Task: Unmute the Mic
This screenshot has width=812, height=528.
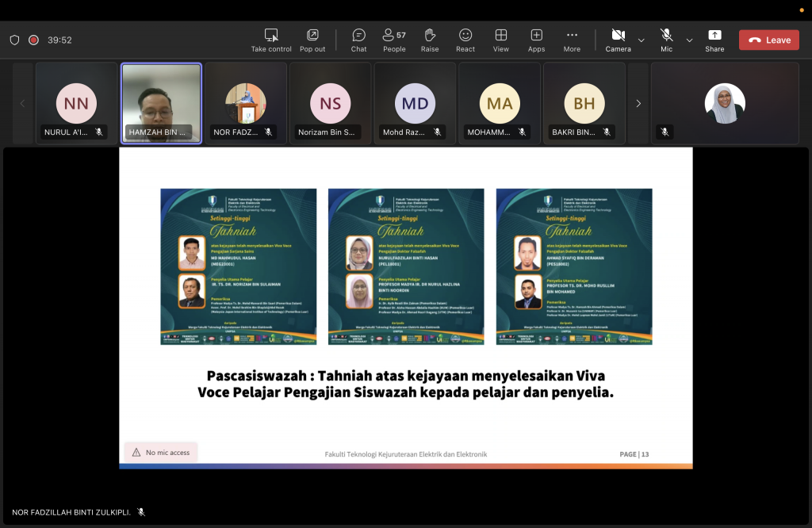Action: coord(666,40)
